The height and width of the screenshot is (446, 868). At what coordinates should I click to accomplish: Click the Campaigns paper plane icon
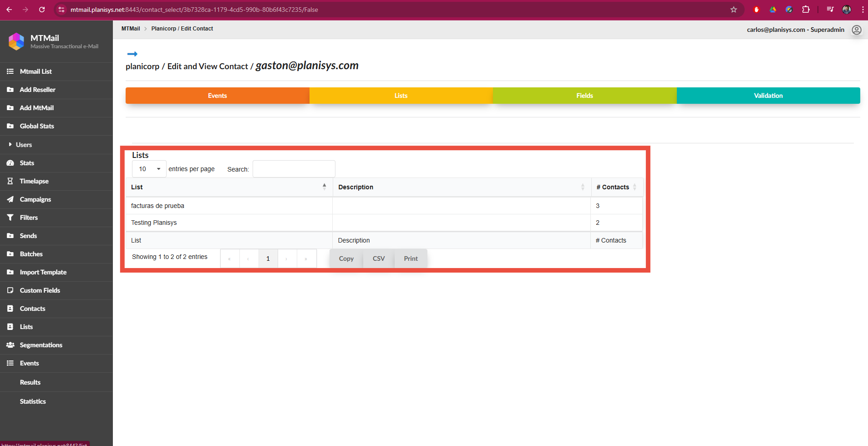tap(10, 199)
